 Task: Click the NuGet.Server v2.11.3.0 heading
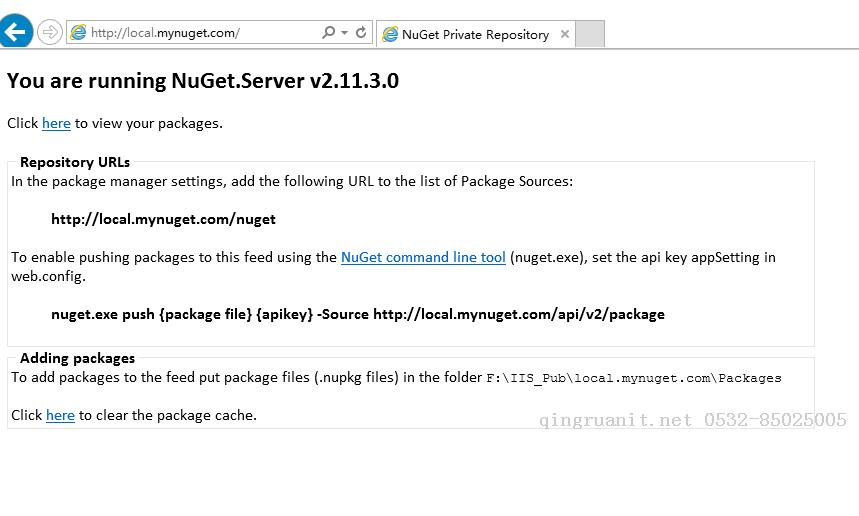pyautogui.click(x=203, y=81)
